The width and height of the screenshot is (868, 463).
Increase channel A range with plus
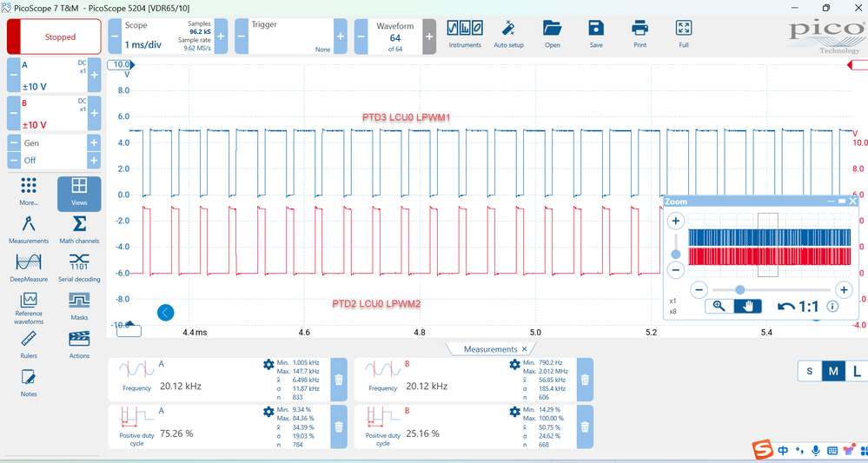[x=95, y=75]
